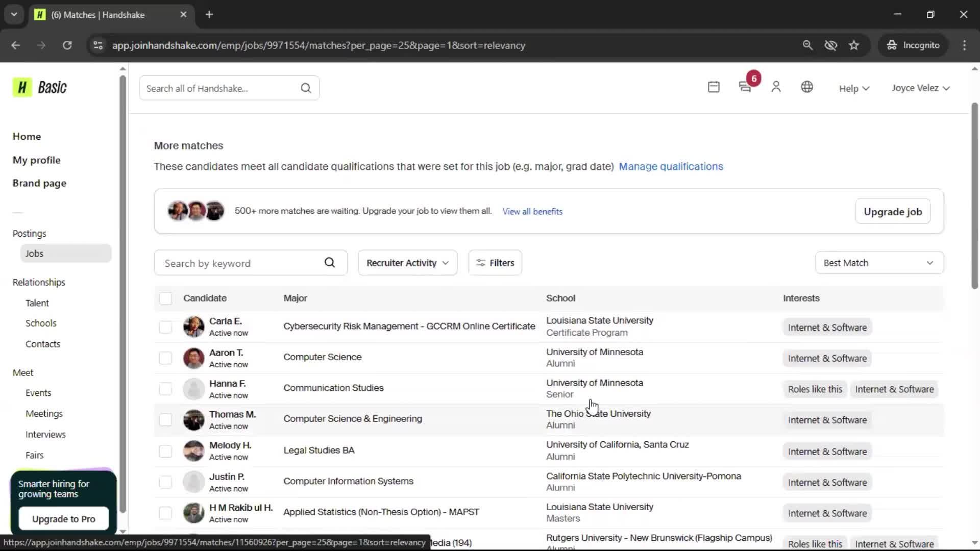Open Talent under Relationships
Screen dimensions: 980x551
37,303
